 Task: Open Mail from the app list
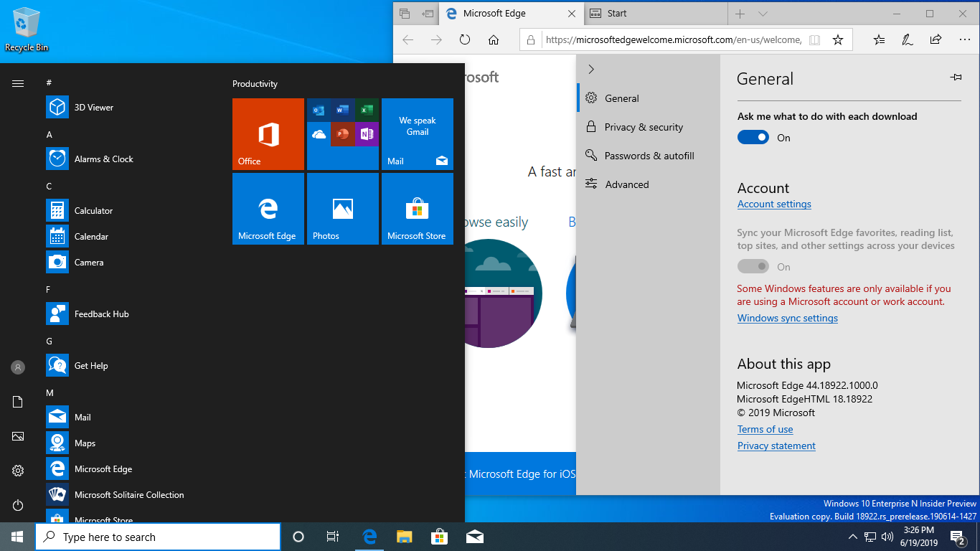point(129,418)
